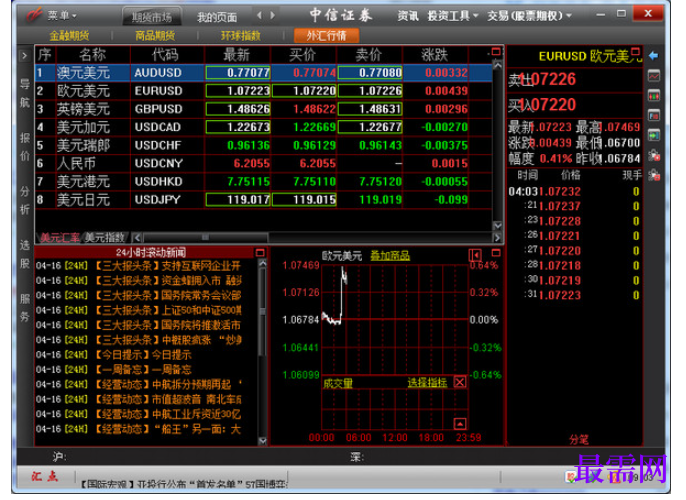
Task: Click the last basket icon in right sidebar
Action: tap(654, 175)
